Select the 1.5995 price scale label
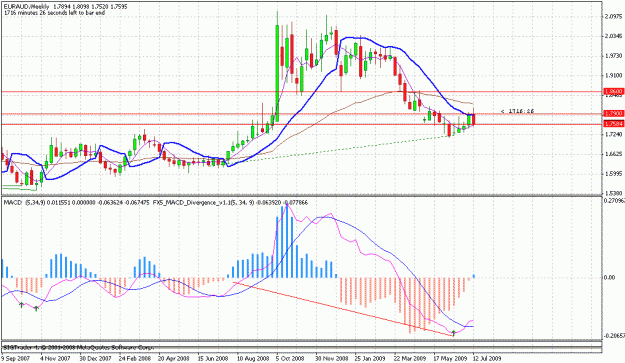Screen dimensions: 625x363 613,174
